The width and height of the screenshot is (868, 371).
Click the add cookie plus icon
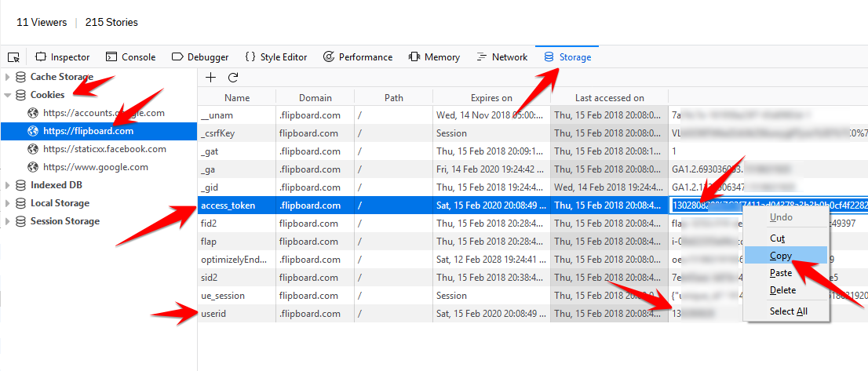click(210, 78)
